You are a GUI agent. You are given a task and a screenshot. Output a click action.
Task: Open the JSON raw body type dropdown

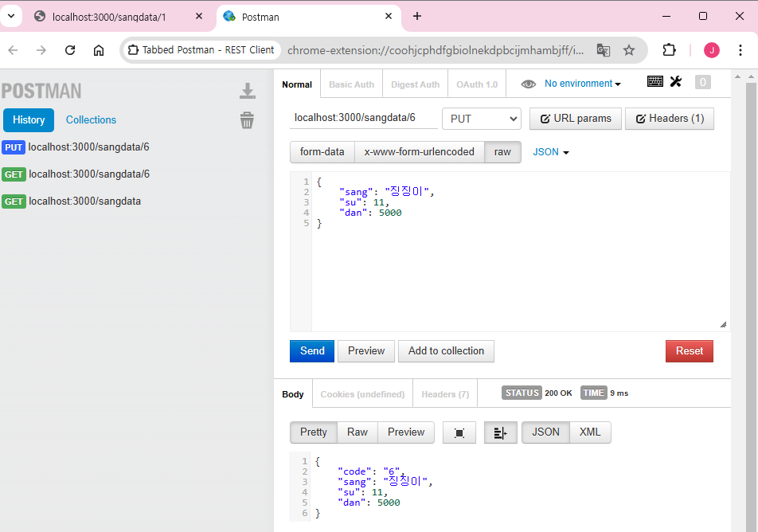(551, 152)
